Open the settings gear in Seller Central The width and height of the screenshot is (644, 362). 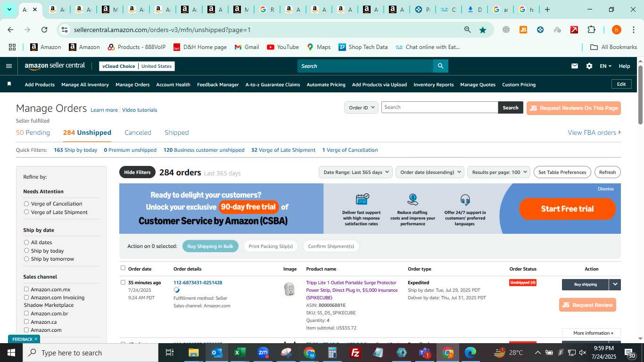589,66
